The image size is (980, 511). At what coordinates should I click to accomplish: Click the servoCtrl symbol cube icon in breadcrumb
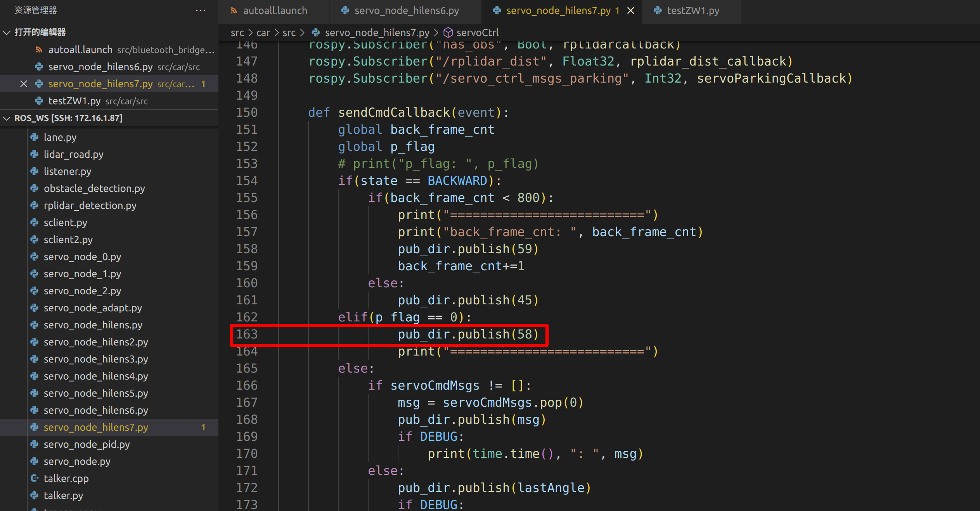pyautogui.click(x=448, y=33)
